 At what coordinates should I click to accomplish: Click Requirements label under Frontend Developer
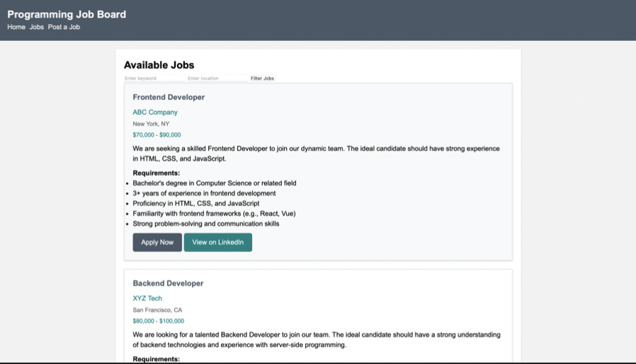[x=156, y=173]
